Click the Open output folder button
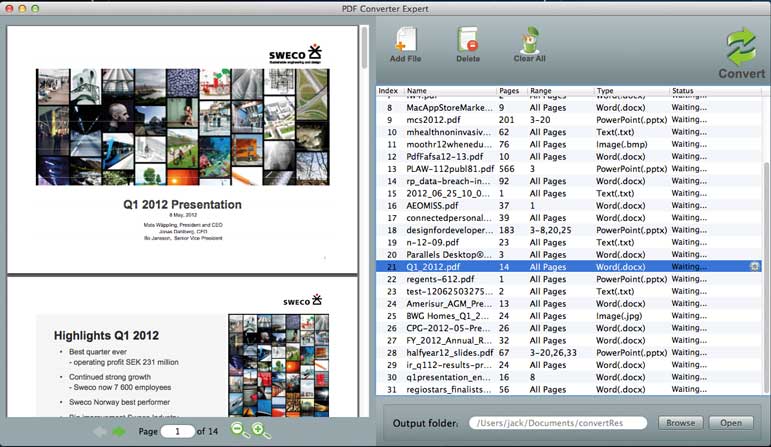The height and width of the screenshot is (447, 771). tap(732, 423)
